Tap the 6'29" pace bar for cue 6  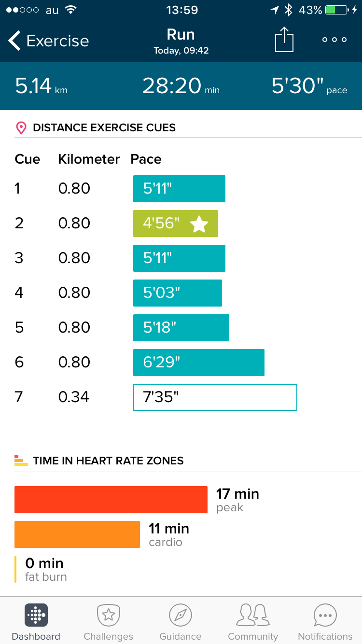click(x=198, y=363)
